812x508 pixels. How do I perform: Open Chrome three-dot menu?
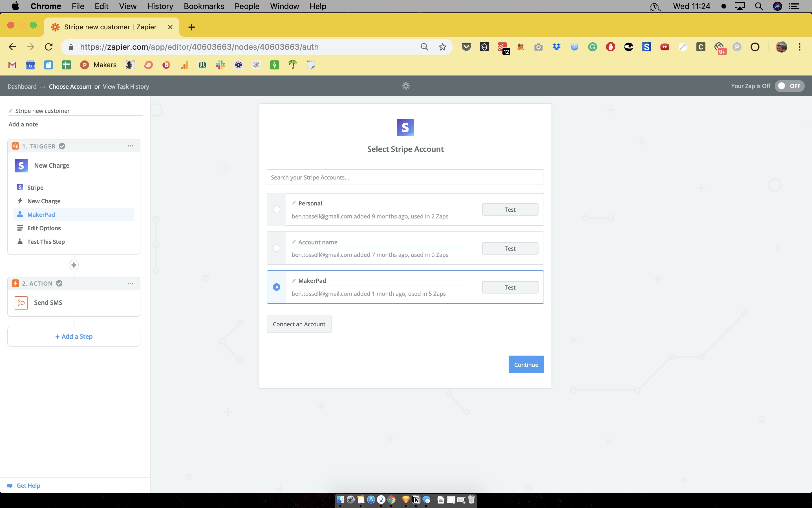click(x=800, y=47)
